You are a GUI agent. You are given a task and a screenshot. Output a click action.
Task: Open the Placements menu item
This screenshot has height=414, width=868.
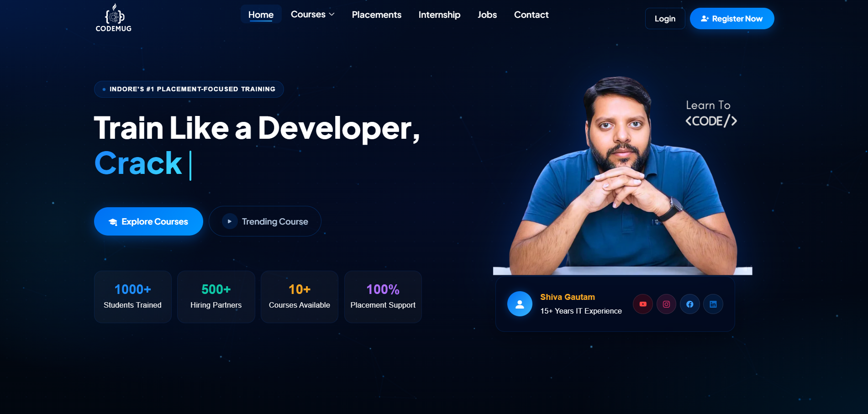(x=377, y=15)
